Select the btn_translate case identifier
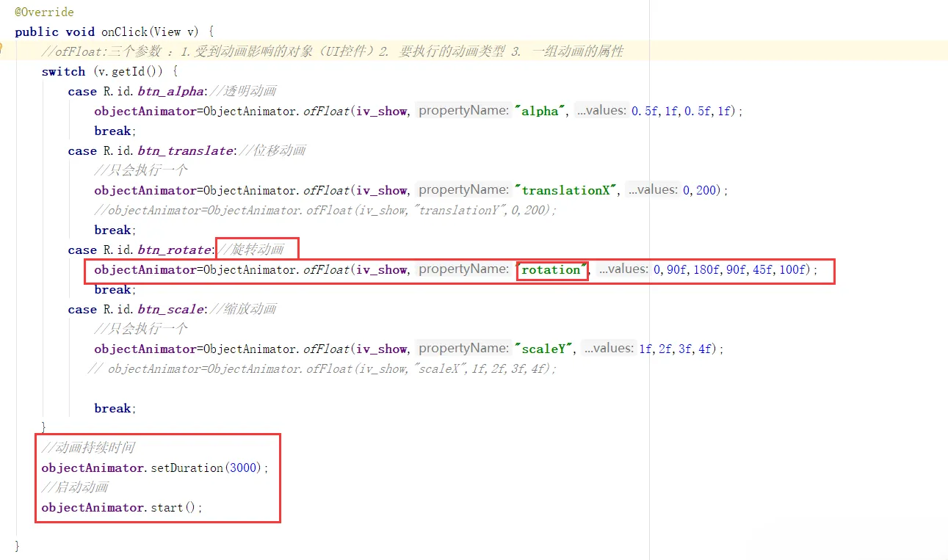 pyautogui.click(x=185, y=150)
